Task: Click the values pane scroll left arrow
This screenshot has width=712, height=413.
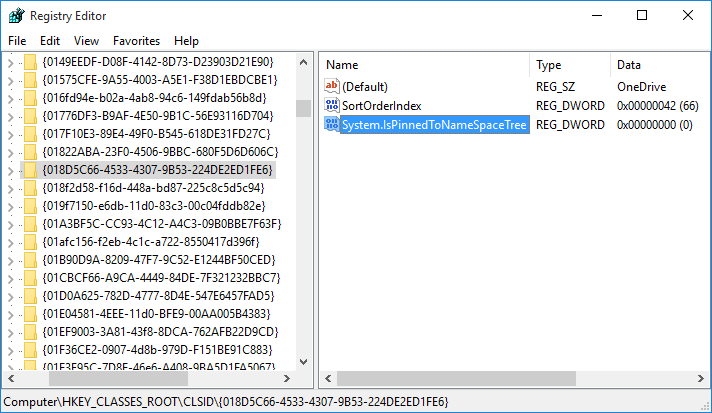Action: pyautogui.click(x=328, y=378)
